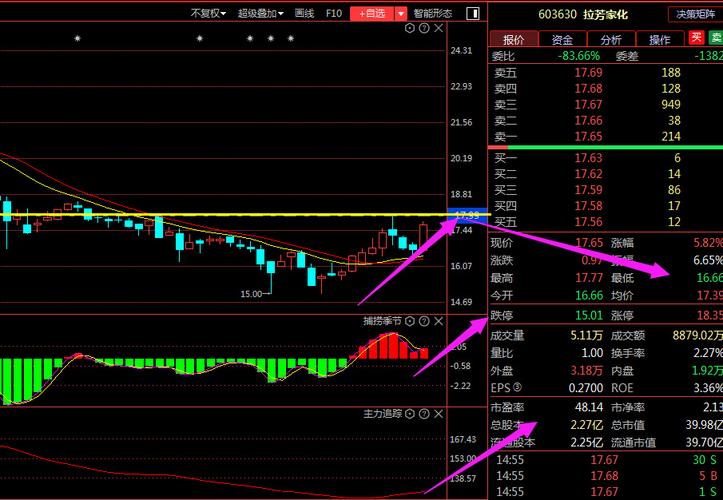Open the 不复权 adjustment dropdown

click(208, 13)
